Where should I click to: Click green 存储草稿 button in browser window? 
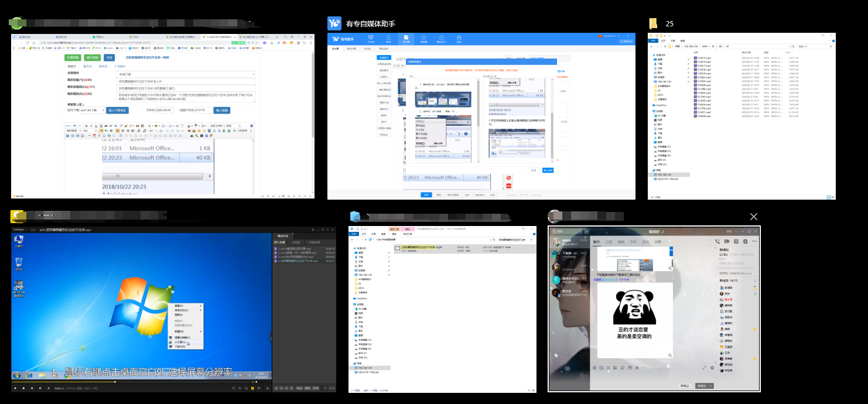(x=73, y=57)
